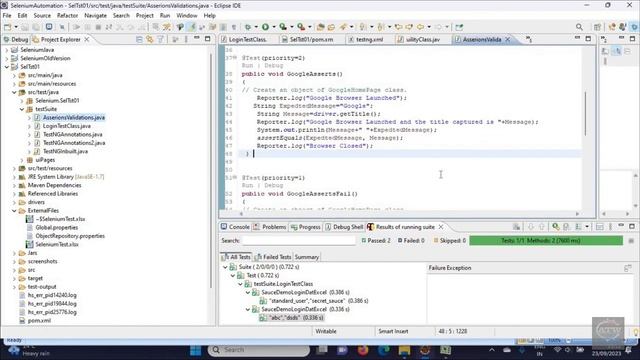Collapse the src/test/java folder

14,92
